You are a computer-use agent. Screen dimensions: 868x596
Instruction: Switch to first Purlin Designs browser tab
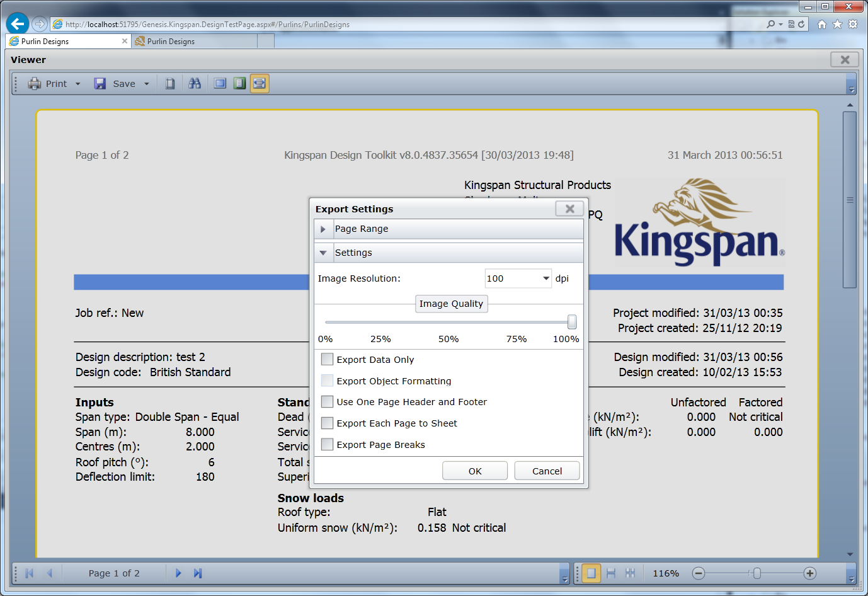(x=68, y=41)
